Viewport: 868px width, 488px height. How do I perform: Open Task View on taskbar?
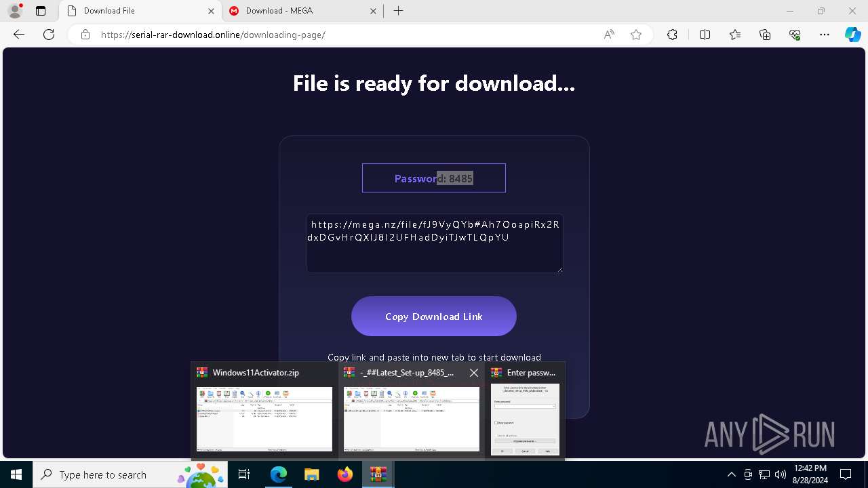(x=245, y=474)
